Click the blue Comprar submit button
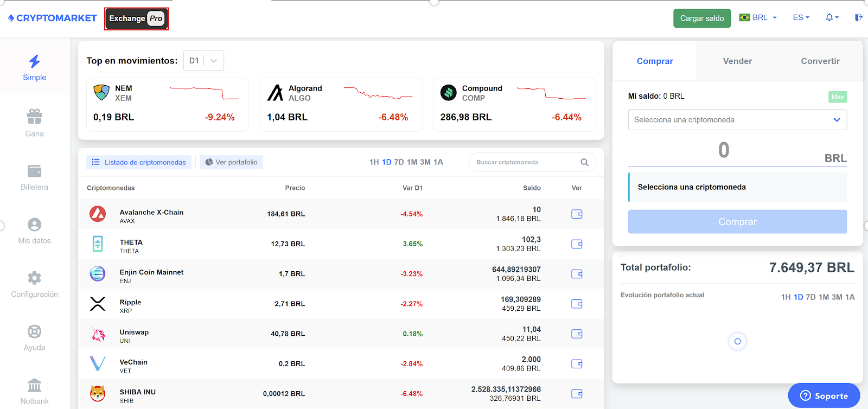 point(737,222)
